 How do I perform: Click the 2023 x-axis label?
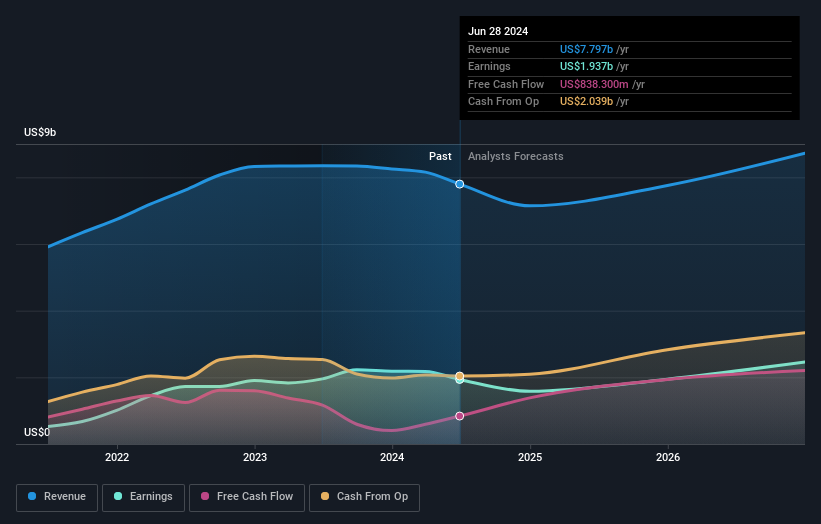(255, 457)
